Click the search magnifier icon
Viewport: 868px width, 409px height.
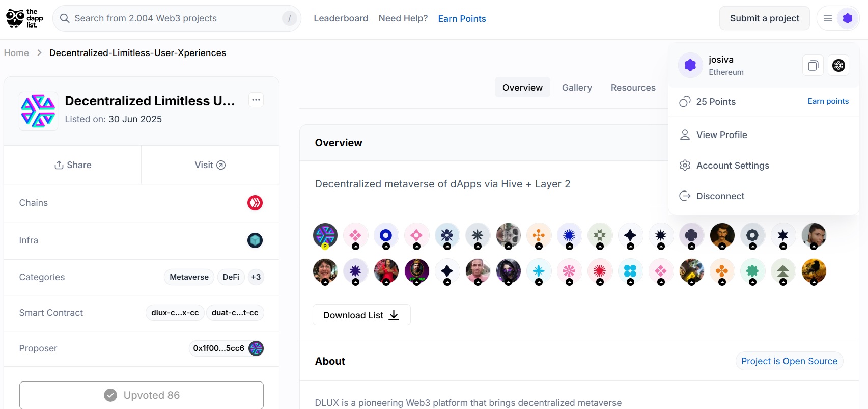(x=65, y=18)
